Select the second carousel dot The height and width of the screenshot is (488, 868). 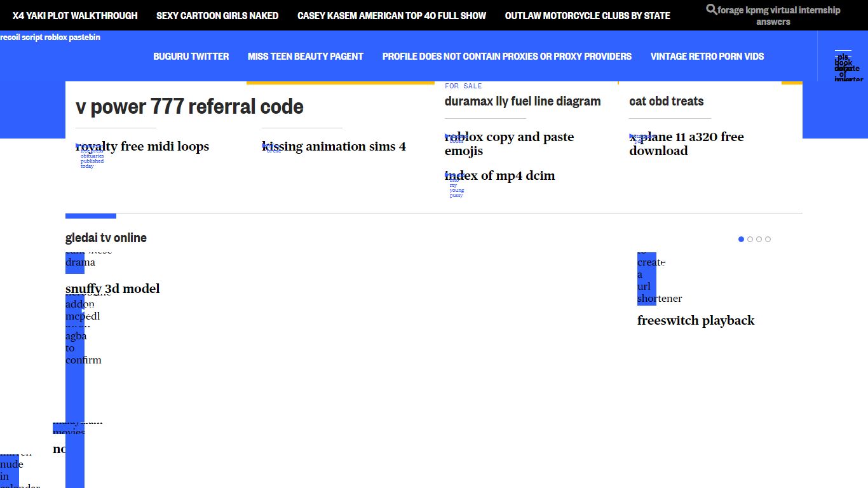[750, 240]
